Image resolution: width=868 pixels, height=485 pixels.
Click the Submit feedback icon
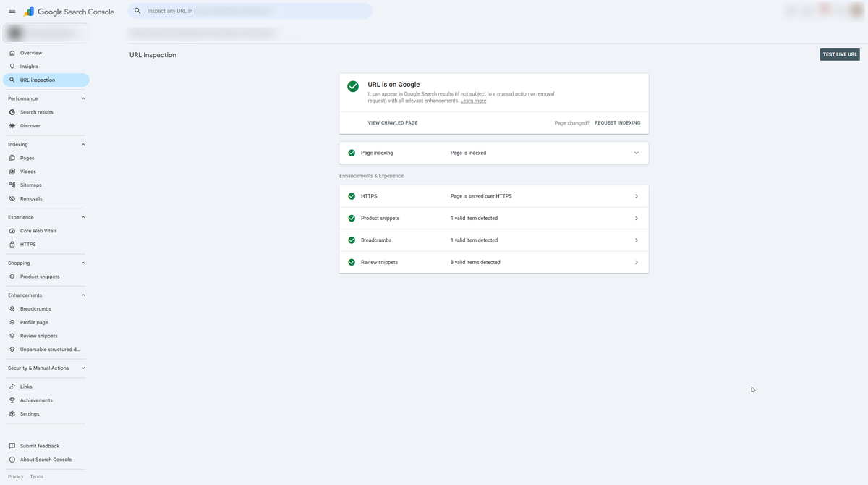[12, 446]
